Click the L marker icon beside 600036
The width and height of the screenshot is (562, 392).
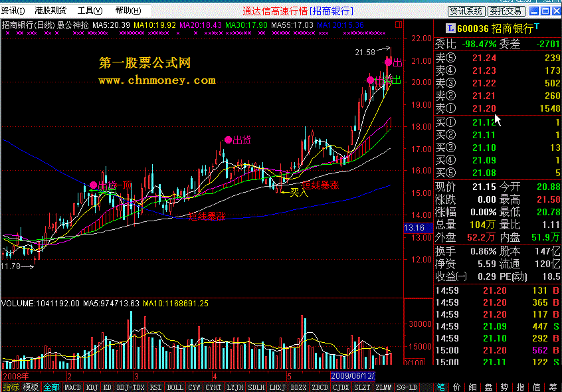[x=450, y=29]
